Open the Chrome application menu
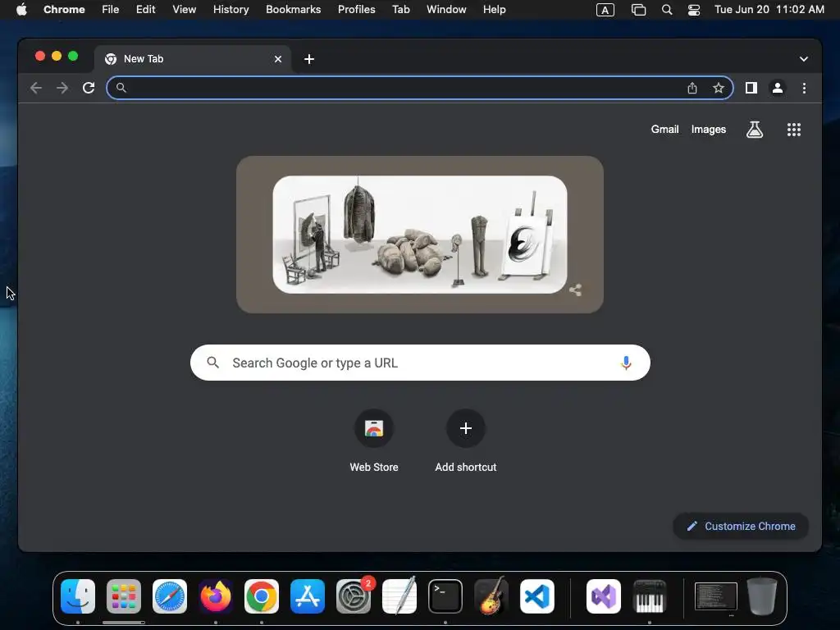 coord(64,10)
